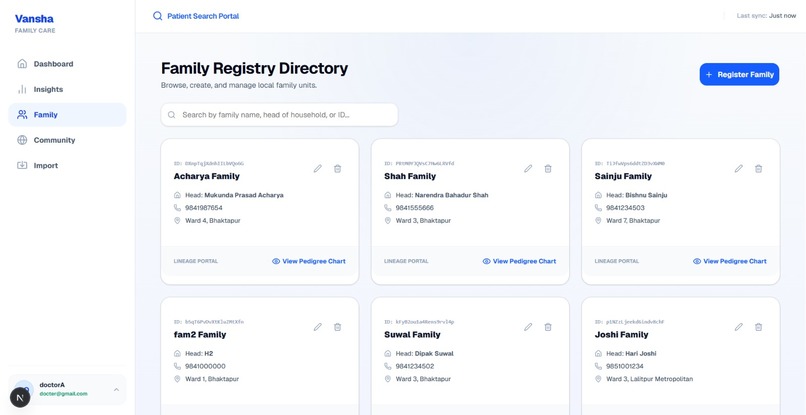Click the edit pencil on Acharya Family card
This screenshot has height=415, width=806.
coord(318,168)
